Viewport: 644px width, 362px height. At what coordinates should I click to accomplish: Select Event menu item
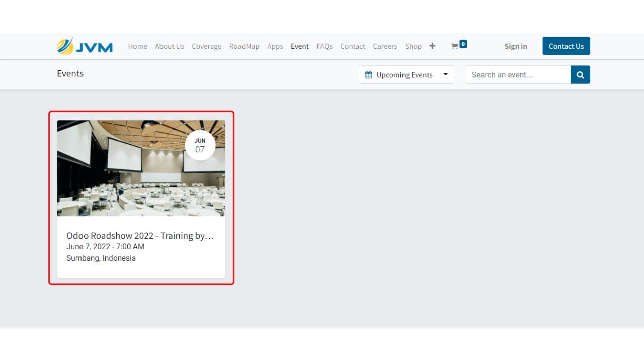click(300, 46)
